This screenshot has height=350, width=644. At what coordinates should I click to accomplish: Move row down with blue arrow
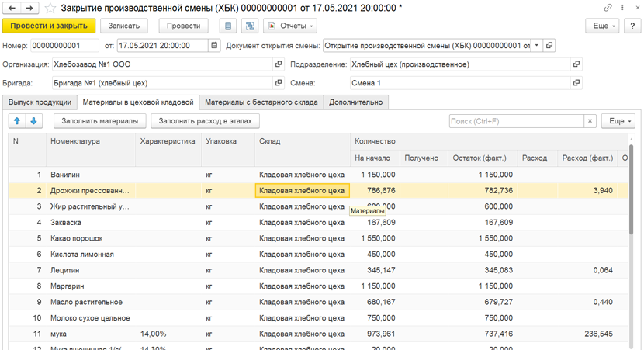coord(33,121)
